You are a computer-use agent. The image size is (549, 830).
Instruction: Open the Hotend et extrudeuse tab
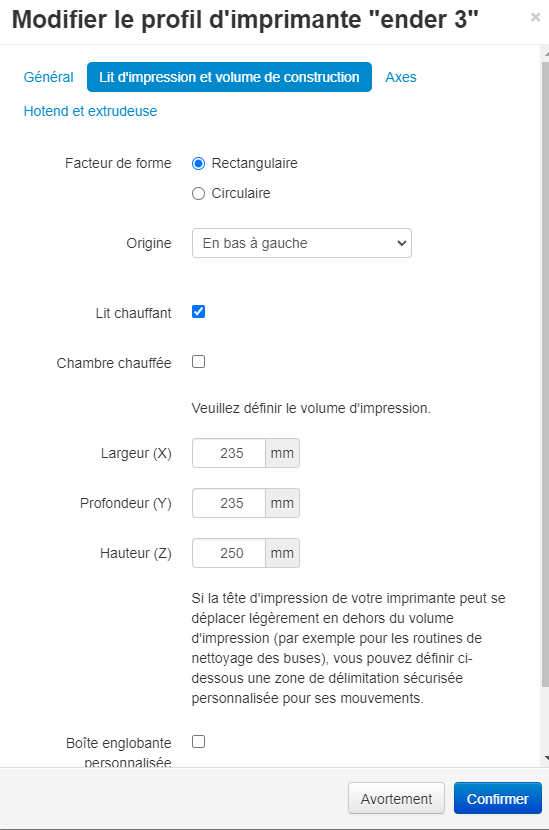pos(91,111)
